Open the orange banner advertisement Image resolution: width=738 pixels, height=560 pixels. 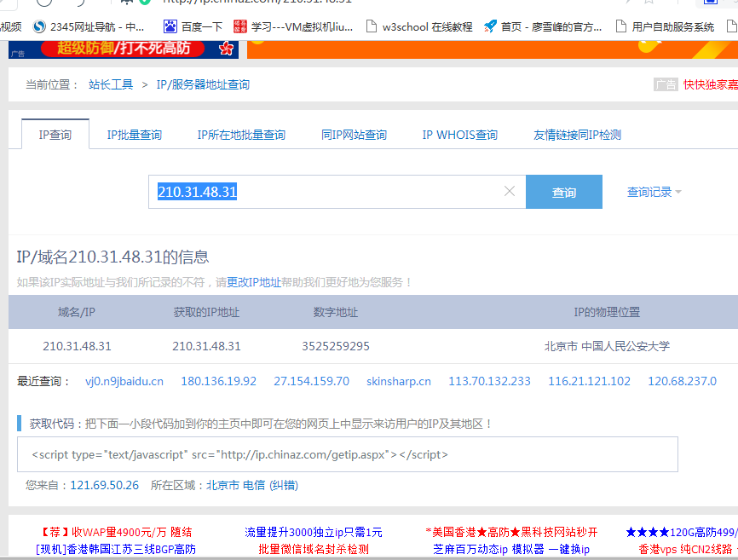coord(493,49)
